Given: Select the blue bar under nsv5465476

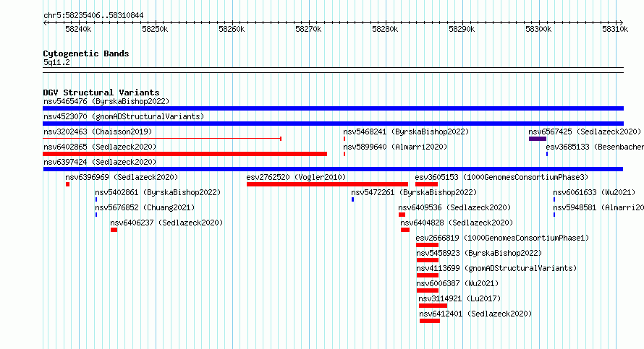Looking at the screenshot, I should click(333, 108).
